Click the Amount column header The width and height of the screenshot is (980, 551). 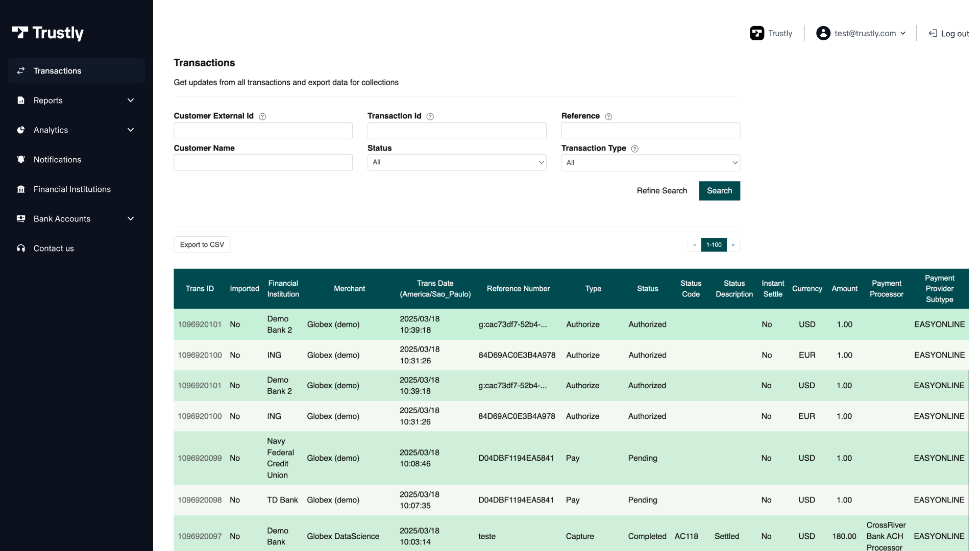pyautogui.click(x=845, y=289)
